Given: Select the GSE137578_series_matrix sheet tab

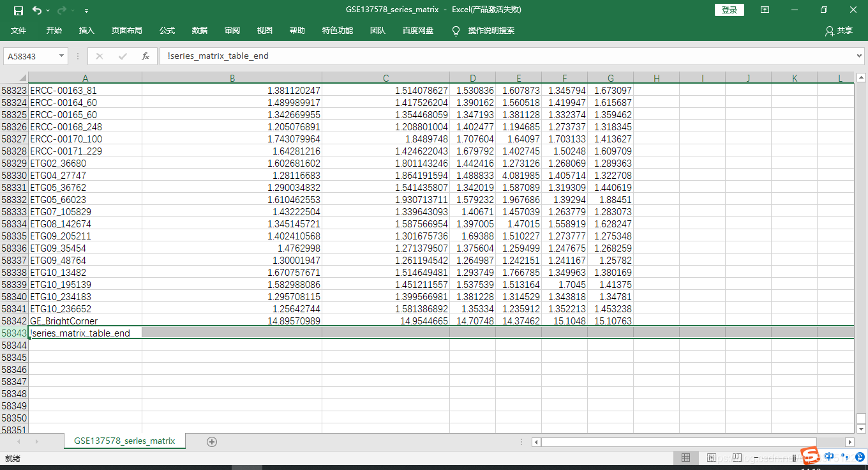Looking at the screenshot, I should coord(124,441).
